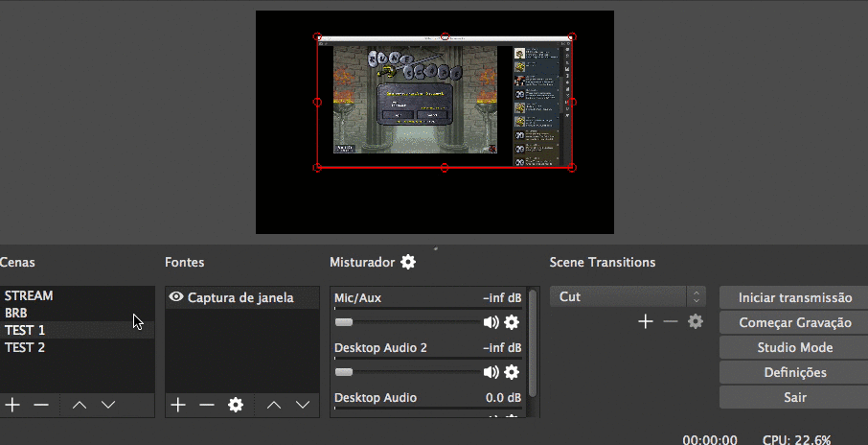Click the mixer vertical scrollbar
The width and height of the screenshot is (868, 445).
[533, 343]
